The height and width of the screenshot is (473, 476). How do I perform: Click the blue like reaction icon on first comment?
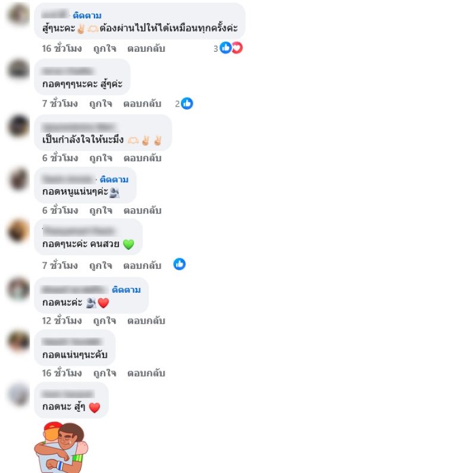coord(226,48)
